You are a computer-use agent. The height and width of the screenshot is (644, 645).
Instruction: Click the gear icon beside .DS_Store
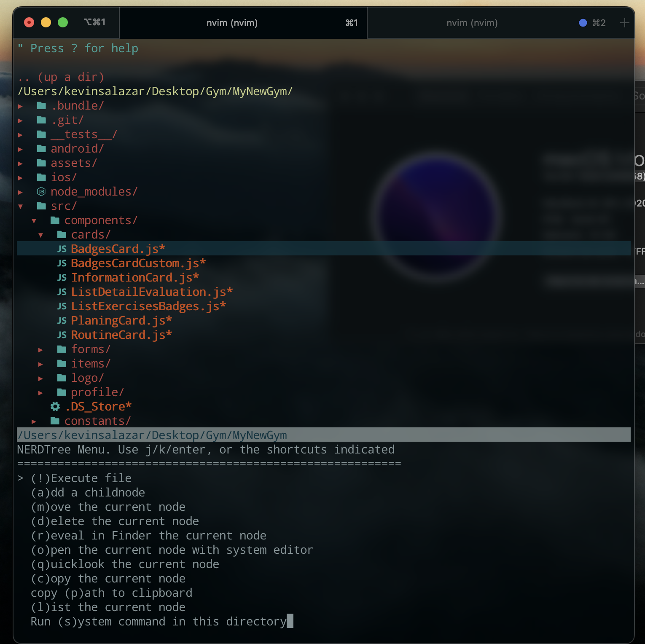[55, 407]
